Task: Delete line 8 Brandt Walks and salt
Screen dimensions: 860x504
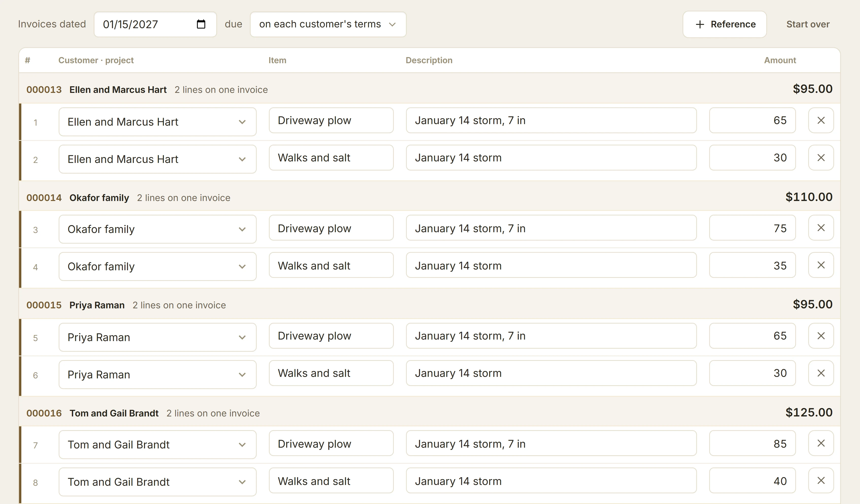Action: tap(821, 480)
